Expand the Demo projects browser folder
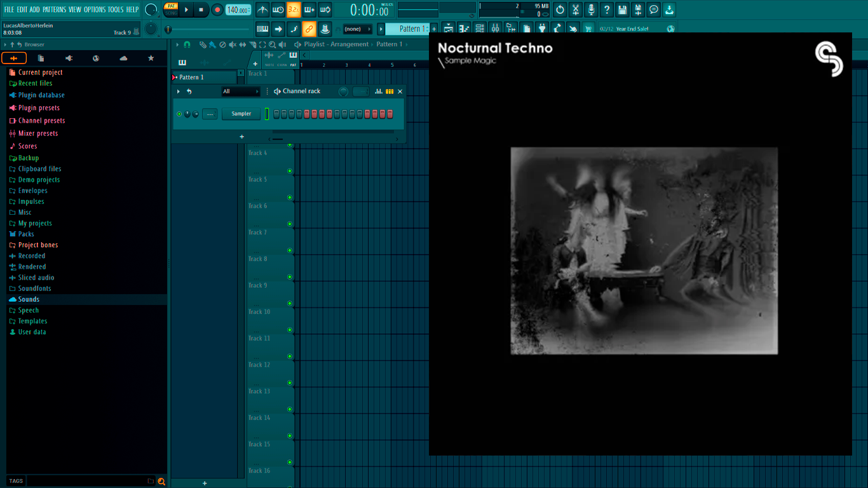868x488 pixels. 39,180
